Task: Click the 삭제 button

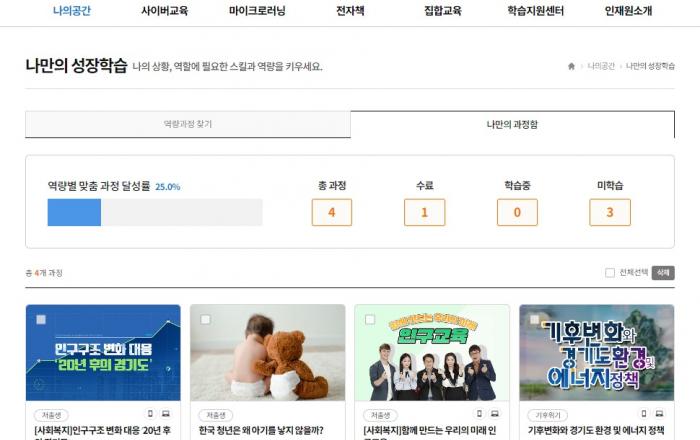Action: point(663,273)
